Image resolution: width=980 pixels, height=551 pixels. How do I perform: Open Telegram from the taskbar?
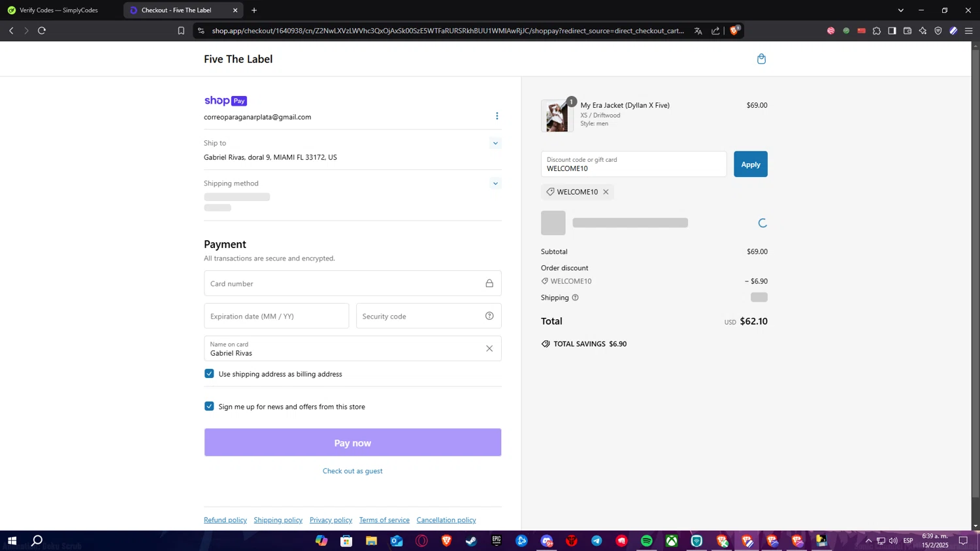pos(596,541)
